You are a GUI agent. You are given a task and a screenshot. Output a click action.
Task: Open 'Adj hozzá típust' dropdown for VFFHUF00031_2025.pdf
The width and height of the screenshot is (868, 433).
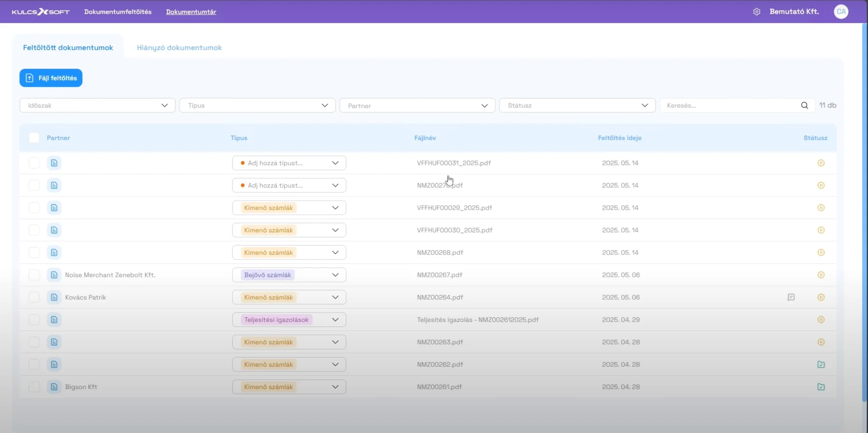(289, 163)
